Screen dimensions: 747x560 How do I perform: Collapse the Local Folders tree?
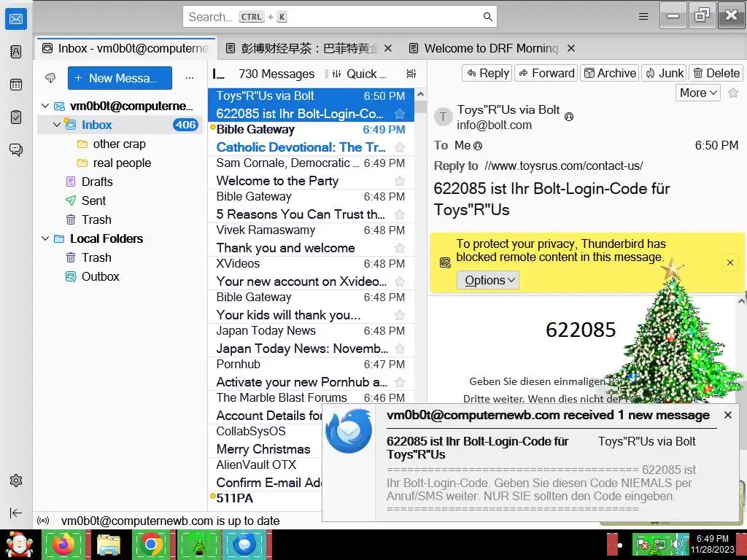(46, 238)
